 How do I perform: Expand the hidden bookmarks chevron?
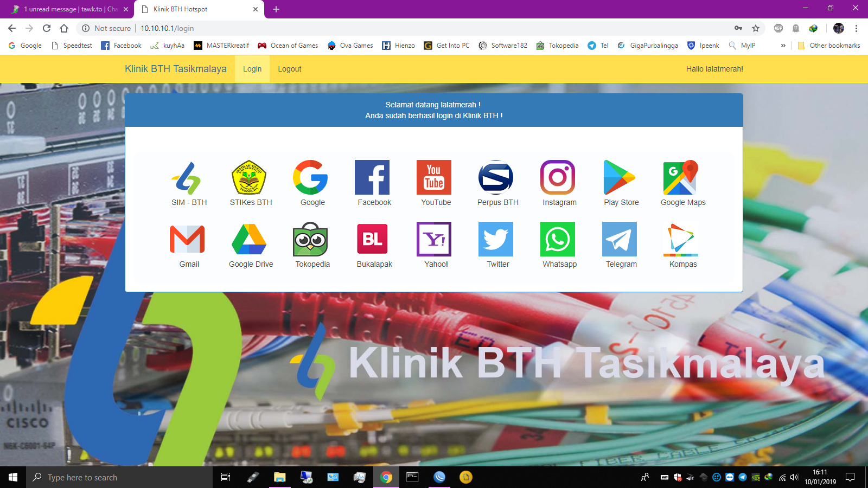click(x=783, y=46)
